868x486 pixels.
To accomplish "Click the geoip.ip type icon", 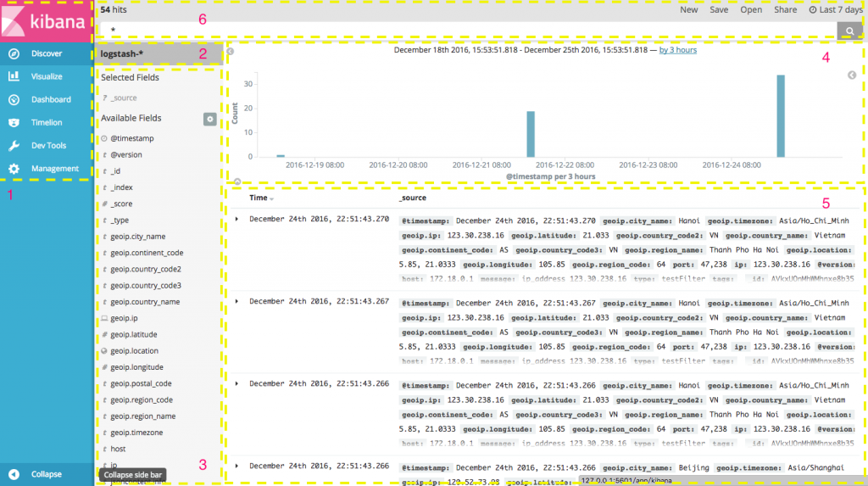I will click(x=104, y=318).
